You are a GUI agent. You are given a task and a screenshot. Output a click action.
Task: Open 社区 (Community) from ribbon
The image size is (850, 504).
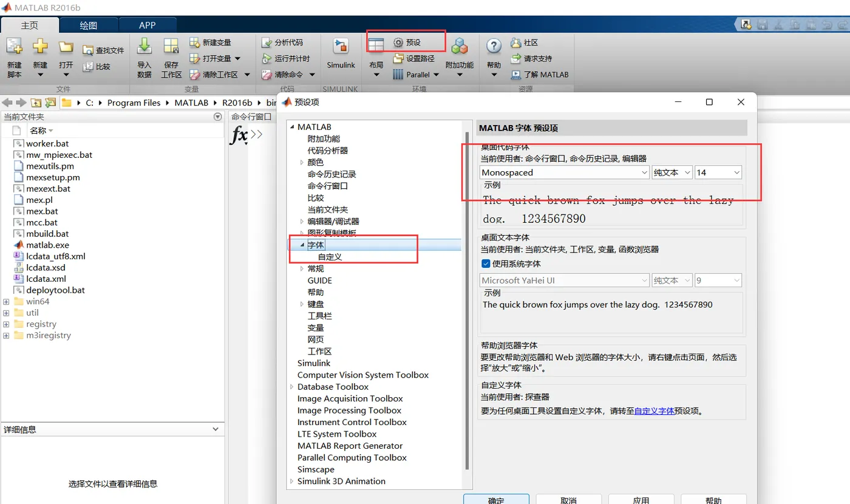(525, 43)
